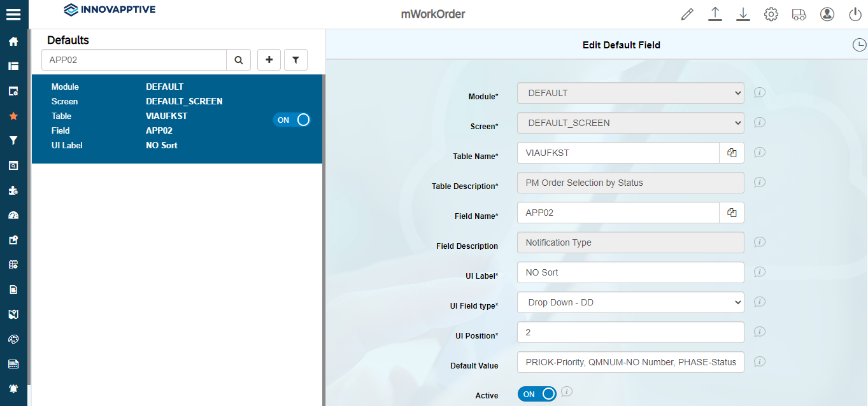Toggle the Active switch off
This screenshot has width=868, height=406.
click(x=537, y=394)
